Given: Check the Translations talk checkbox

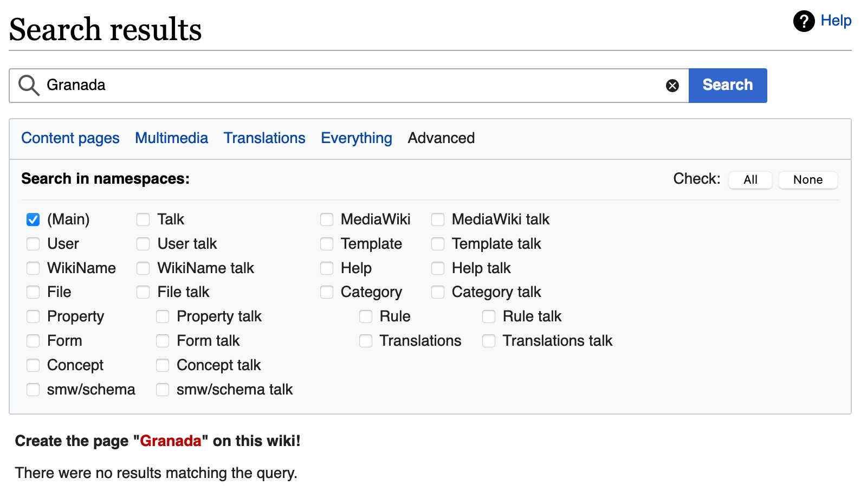Looking at the screenshot, I should coord(489,341).
